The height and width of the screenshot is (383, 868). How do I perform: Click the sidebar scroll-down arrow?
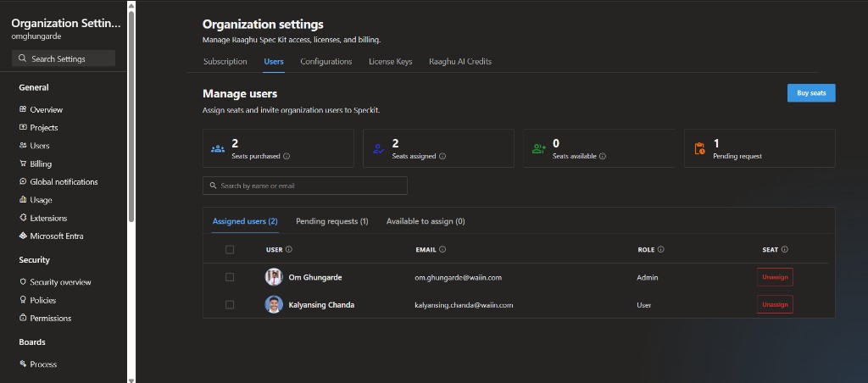(x=131, y=380)
